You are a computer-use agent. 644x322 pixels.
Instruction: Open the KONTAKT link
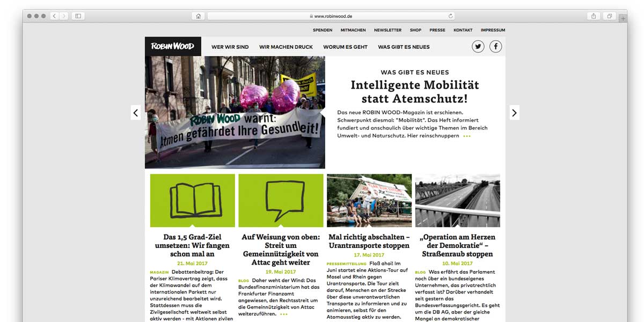click(x=463, y=30)
